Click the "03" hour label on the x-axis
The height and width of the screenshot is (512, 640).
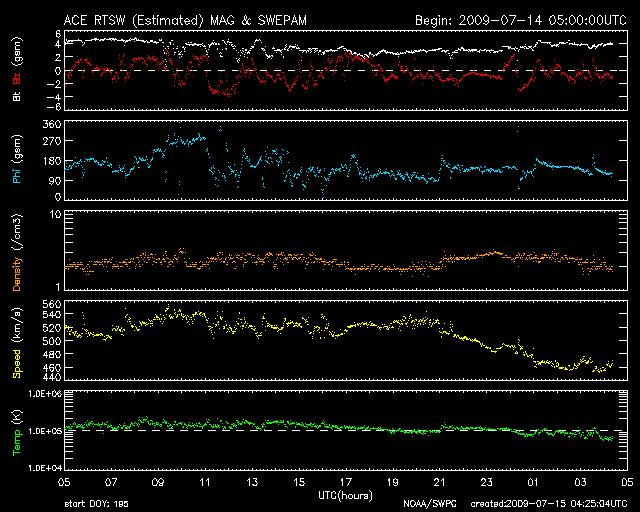point(580,482)
